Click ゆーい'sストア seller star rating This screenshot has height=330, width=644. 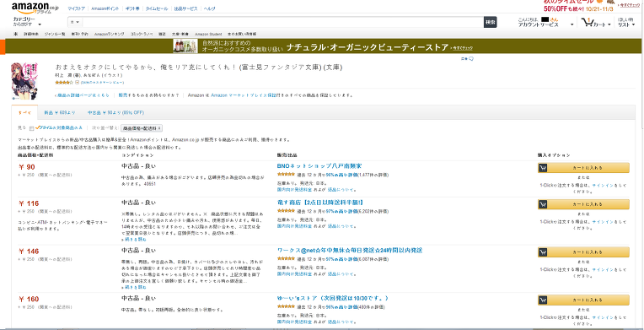click(x=286, y=307)
